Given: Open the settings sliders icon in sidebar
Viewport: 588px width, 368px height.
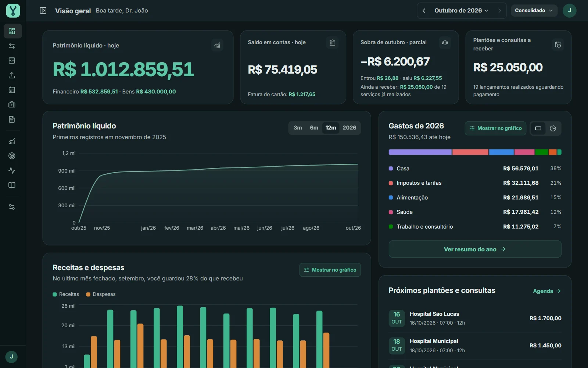Looking at the screenshot, I should coord(12,207).
